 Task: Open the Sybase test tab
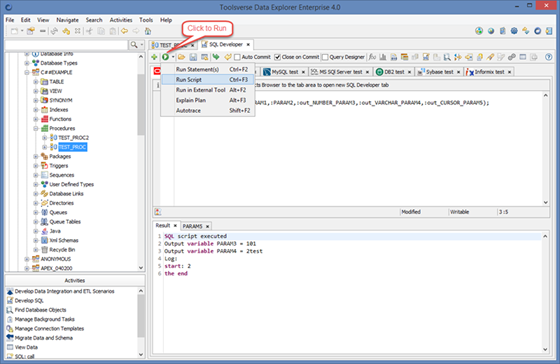439,72
